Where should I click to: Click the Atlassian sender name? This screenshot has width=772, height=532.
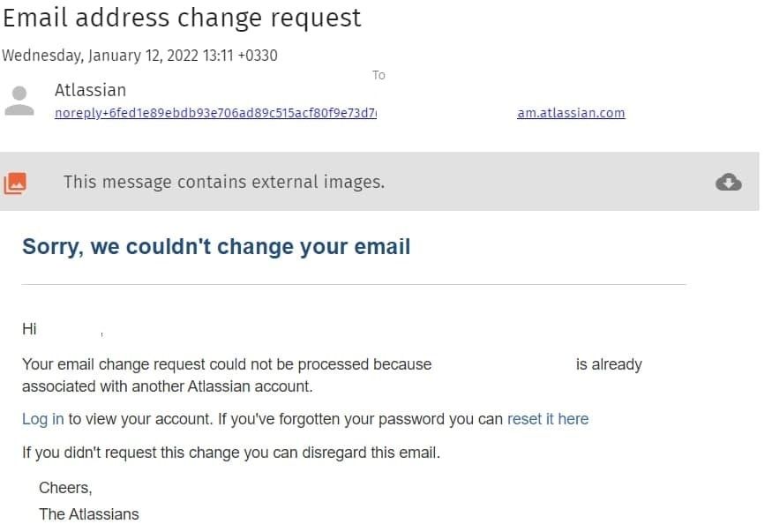[x=91, y=90]
